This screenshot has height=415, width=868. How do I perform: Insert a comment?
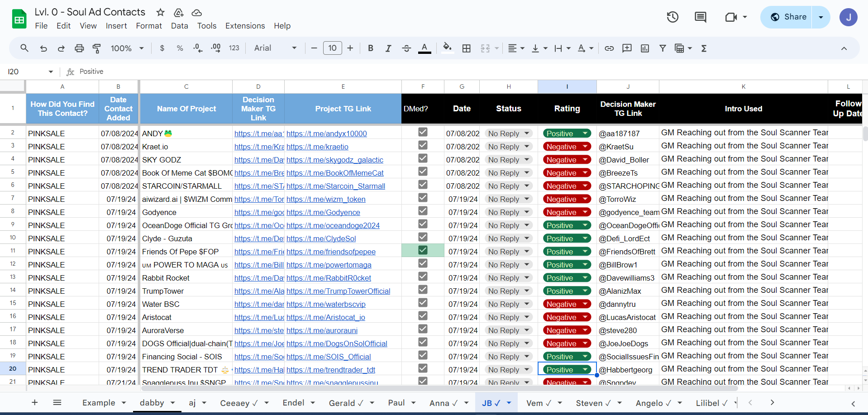click(x=627, y=48)
